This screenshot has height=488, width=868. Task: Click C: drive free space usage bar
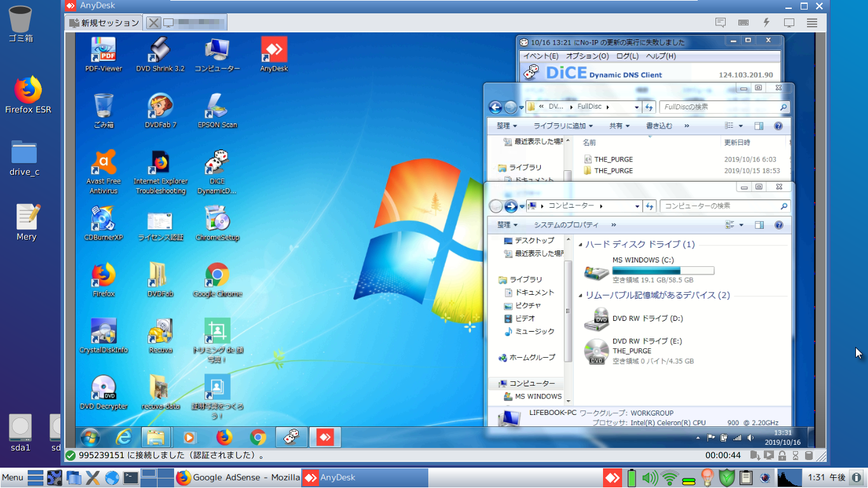(663, 271)
